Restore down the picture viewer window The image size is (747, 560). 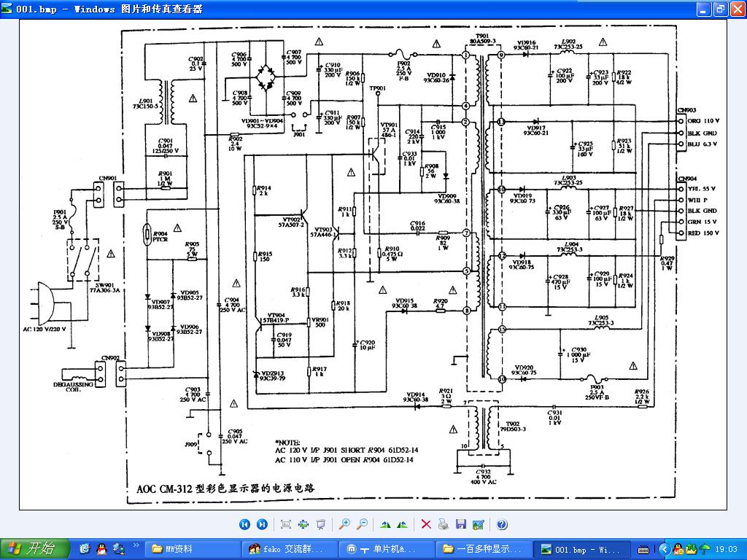[x=720, y=9]
